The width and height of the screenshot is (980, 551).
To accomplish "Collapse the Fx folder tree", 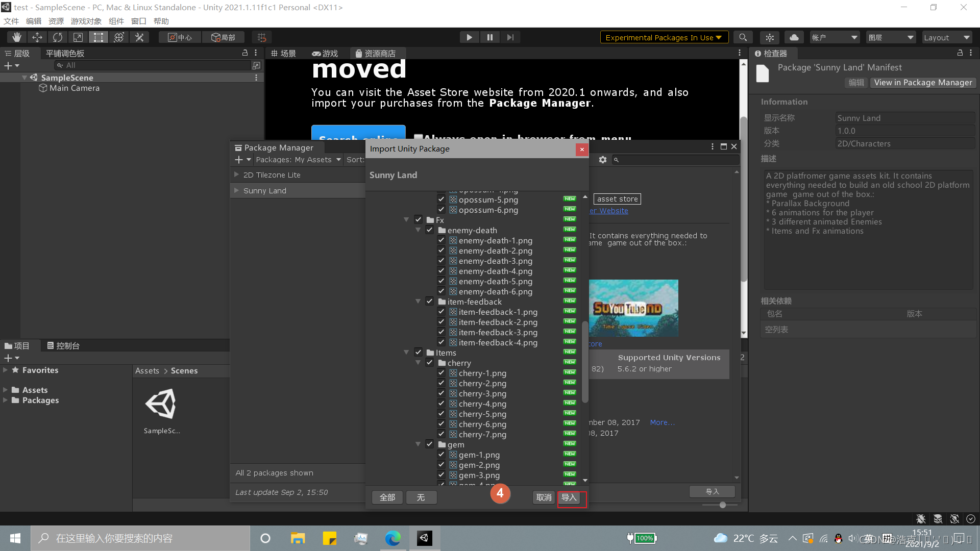I will (x=406, y=220).
